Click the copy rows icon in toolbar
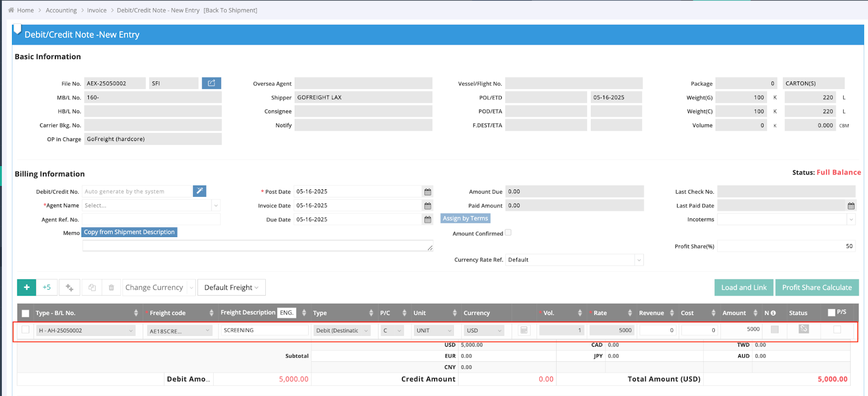This screenshot has width=868, height=396. 92,288
